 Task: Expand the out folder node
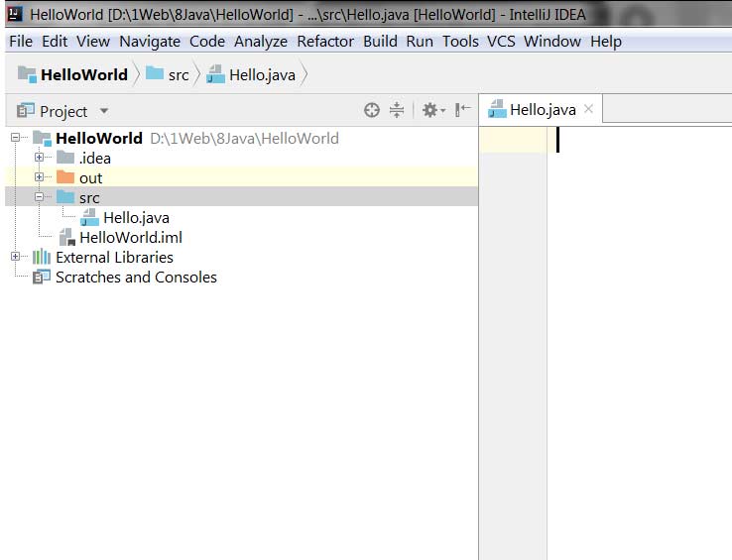(x=40, y=176)
